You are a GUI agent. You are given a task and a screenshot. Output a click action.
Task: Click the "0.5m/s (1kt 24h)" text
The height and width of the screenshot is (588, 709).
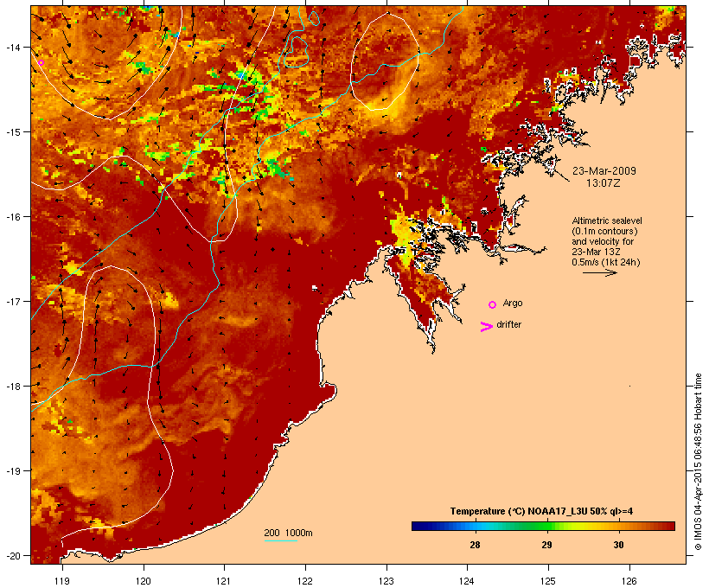(606, 262)
